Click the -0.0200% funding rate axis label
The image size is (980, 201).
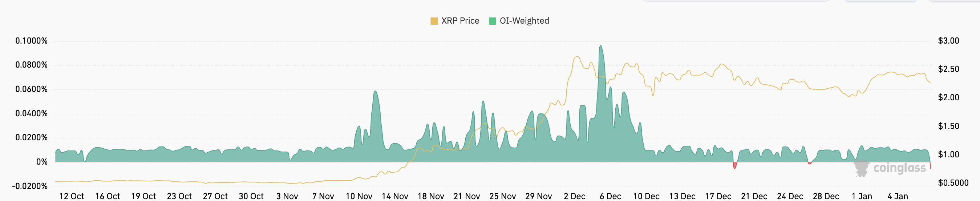pos(30,186)
